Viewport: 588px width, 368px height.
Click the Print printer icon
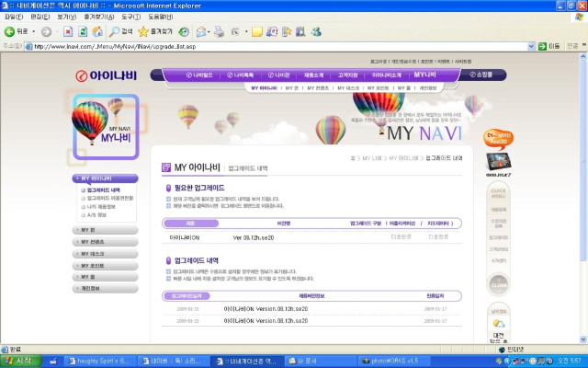click(219, 32)
